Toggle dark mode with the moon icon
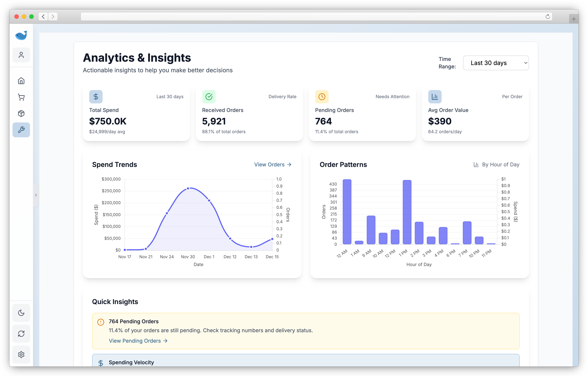The image size is (588, 376). click(21, 313)
